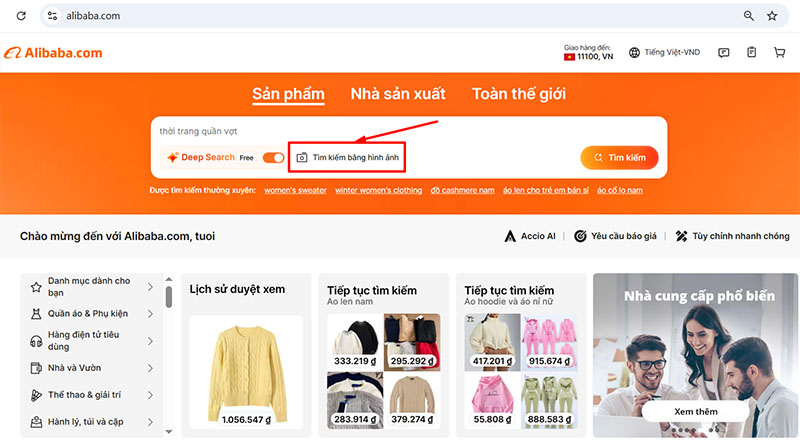Open pink hoodie thumbnail 55.808 ₫
This screenshot has width=800, height=443.
(492, 401)
